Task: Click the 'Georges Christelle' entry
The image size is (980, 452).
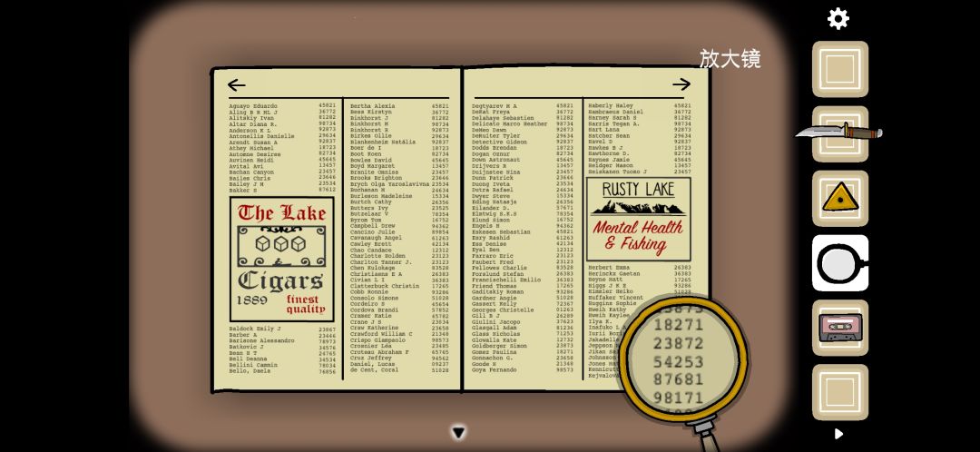Action: pos(503,310)
